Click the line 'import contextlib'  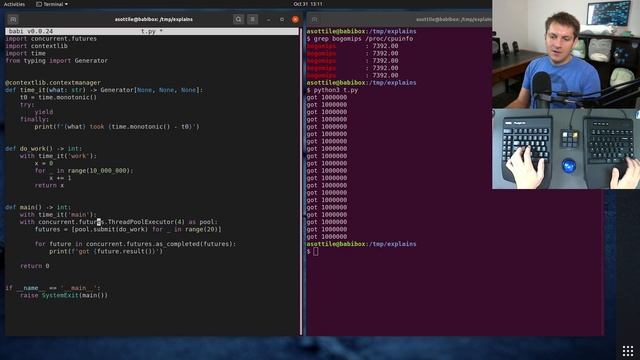(36, 46)
